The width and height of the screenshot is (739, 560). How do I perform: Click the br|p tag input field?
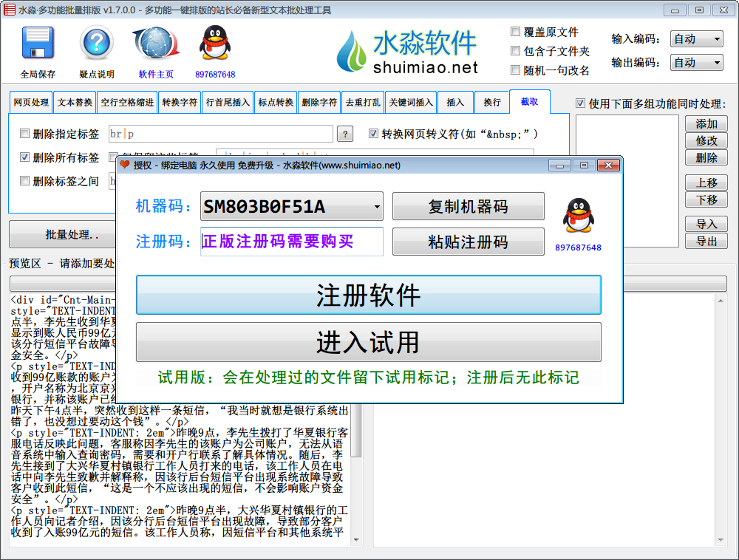pos(220,134)
